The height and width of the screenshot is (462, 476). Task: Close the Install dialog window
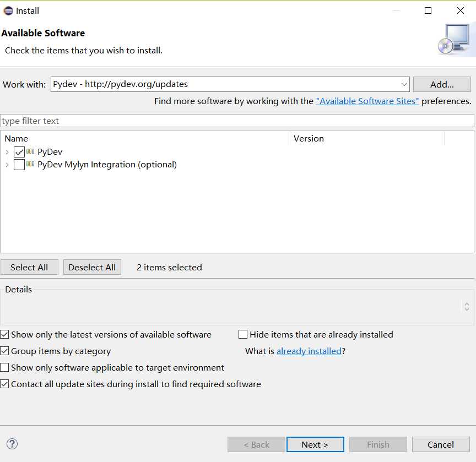461,10
